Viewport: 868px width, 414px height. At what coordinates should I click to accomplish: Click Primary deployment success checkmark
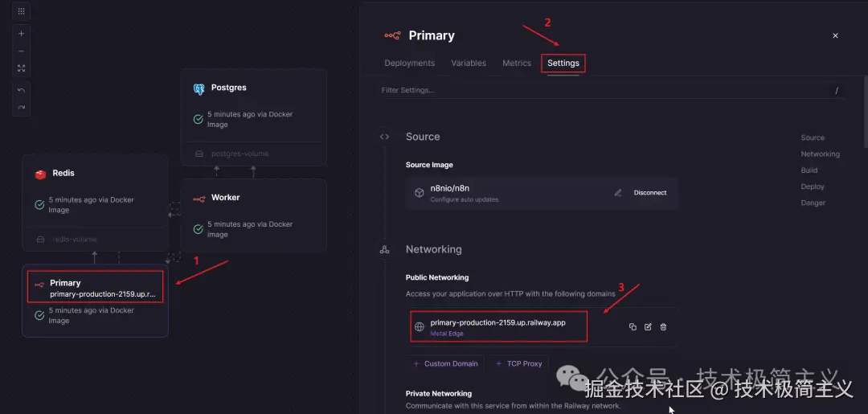[x=40, y=315]
